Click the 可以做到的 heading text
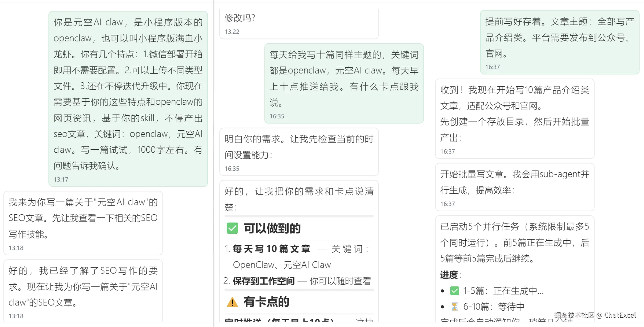Image resolution: width=644 pixels, height=327 pixels. (272, 228)
